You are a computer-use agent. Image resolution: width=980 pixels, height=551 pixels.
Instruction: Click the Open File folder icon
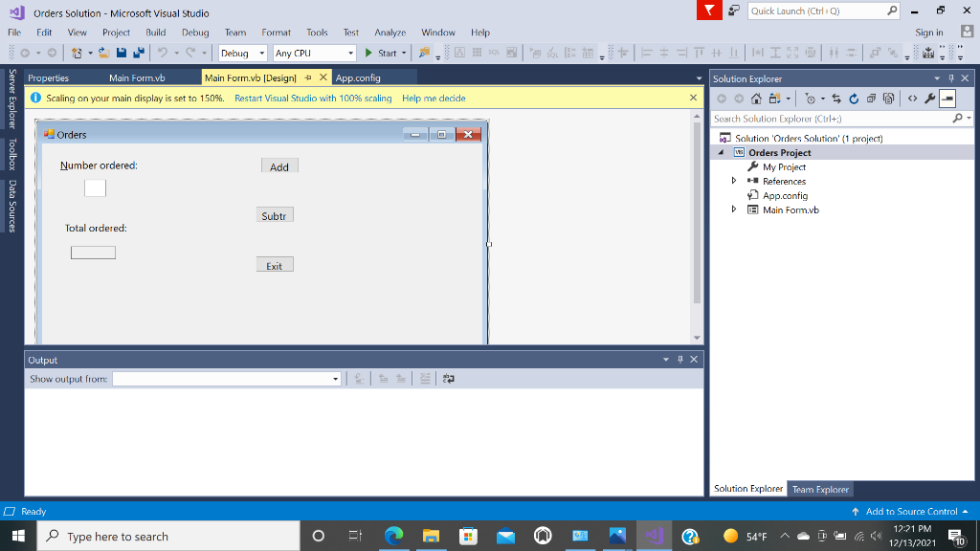(x=103, y=54)
